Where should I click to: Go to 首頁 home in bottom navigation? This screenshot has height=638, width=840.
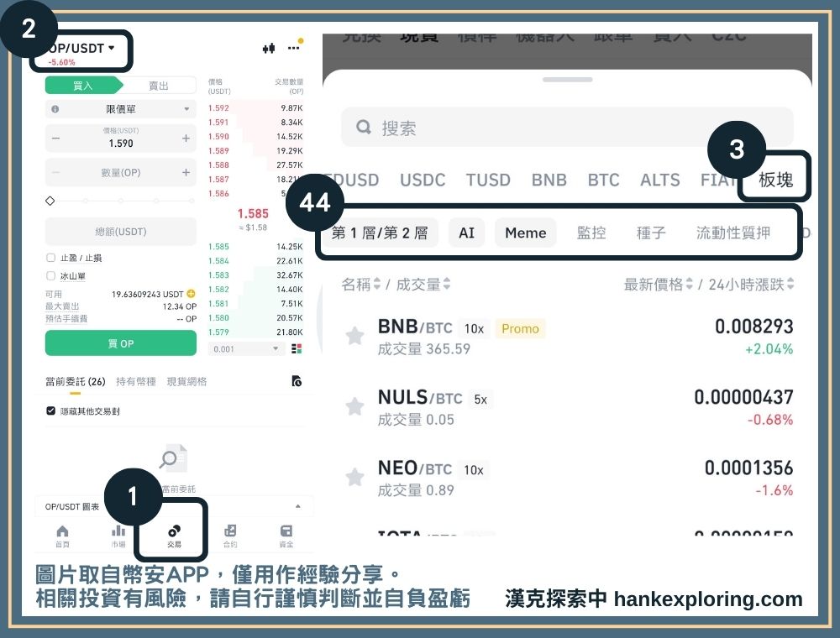click(x=62, y=536)
